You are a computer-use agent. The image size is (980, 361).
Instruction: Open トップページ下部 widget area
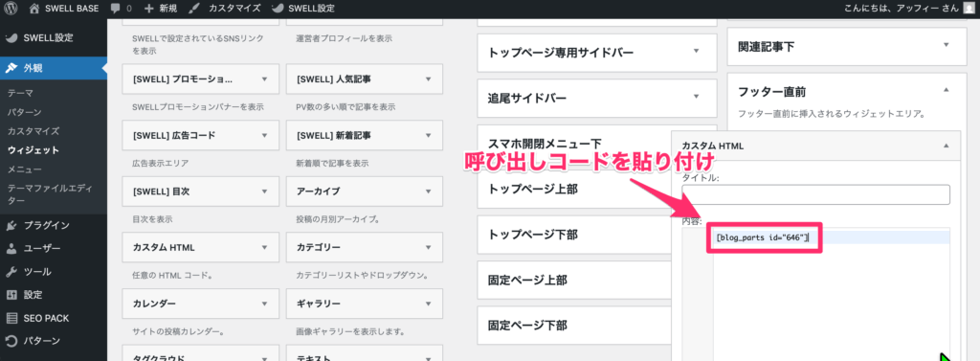tap(532, 235)
